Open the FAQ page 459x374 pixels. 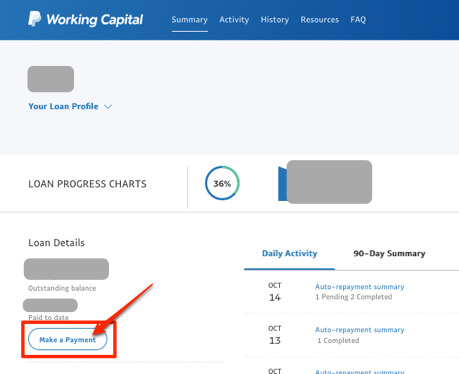[x=358, y=20]
